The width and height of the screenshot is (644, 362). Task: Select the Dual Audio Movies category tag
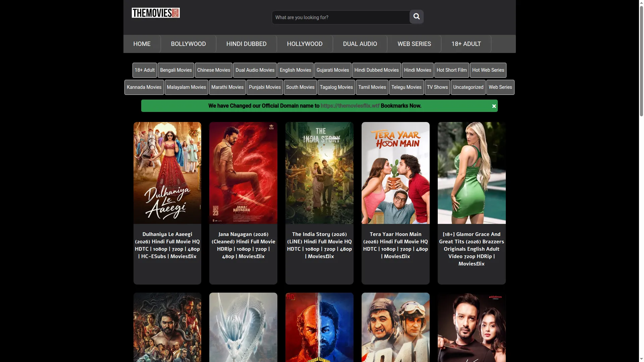255,70
